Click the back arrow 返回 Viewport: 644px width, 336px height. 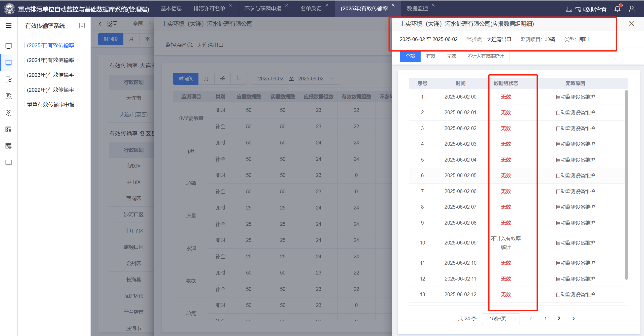pyautogui.click(x=108, y=24)
